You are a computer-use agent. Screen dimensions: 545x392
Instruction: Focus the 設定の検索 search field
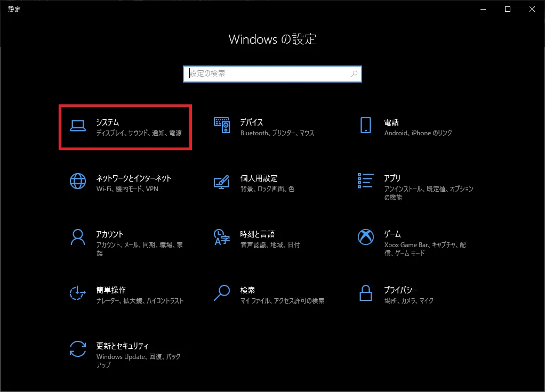tap(272, 74)
